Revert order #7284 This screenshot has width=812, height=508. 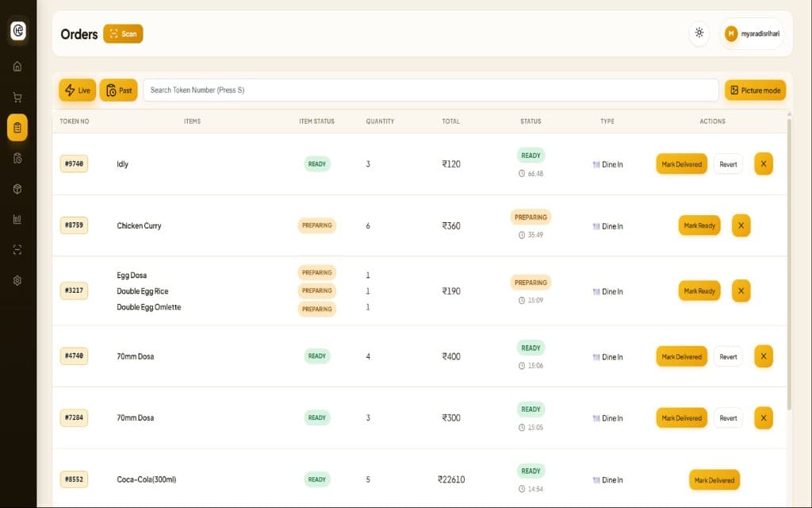pyautogui.click(x=728, y=418)
